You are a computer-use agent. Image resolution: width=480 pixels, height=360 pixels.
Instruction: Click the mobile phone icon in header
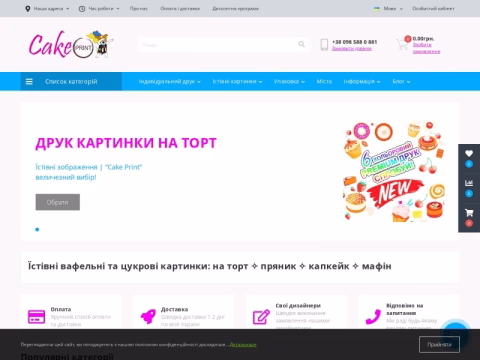pos(324,45)
